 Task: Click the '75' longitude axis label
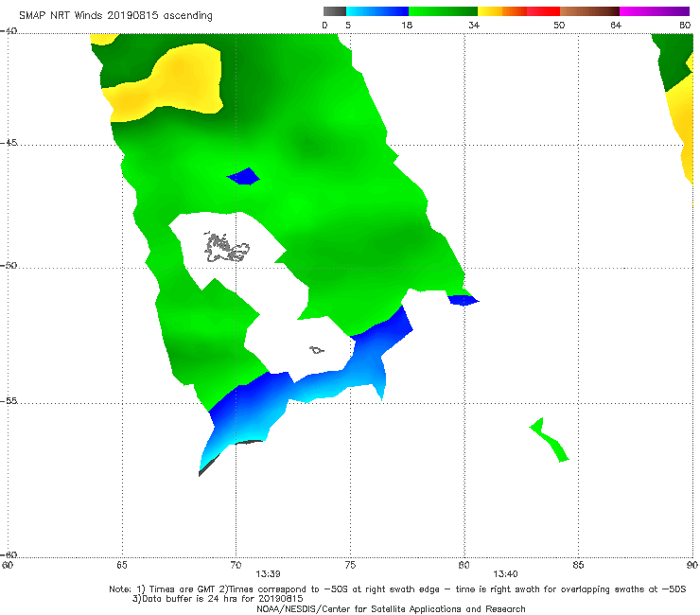tap(350, 565)
